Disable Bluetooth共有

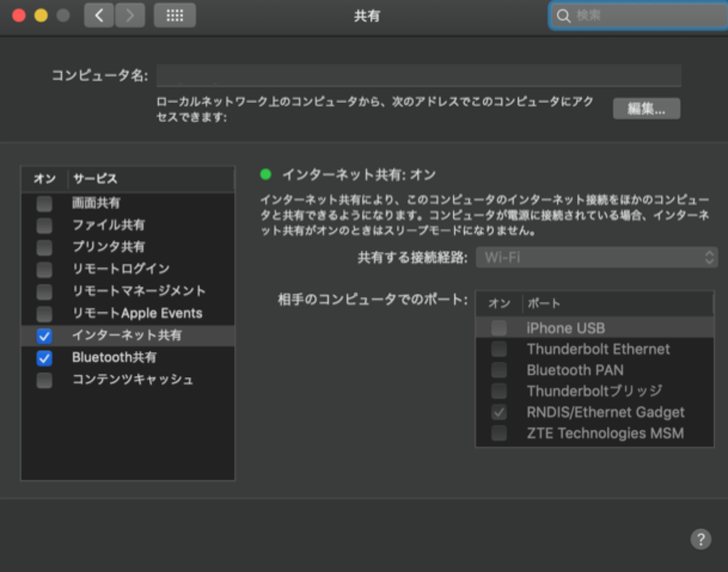point(43,357)
